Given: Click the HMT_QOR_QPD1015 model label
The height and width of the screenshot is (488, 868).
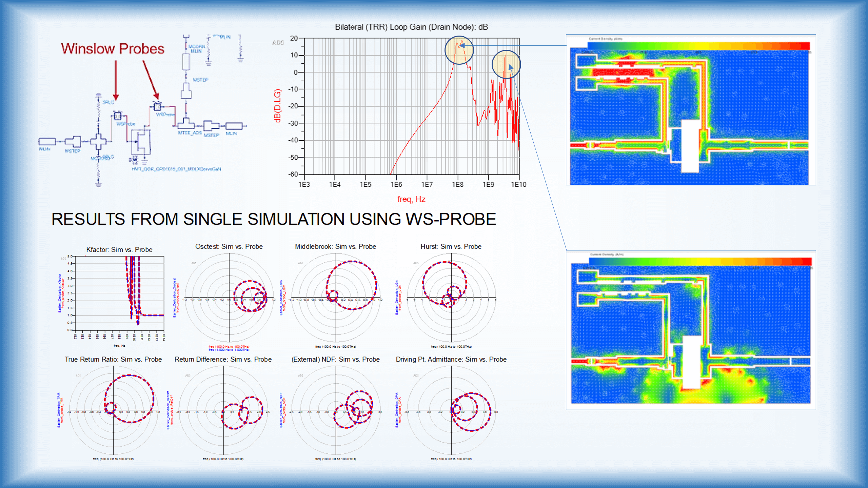Looking at the screenshot, I should (x=176, y=169).
